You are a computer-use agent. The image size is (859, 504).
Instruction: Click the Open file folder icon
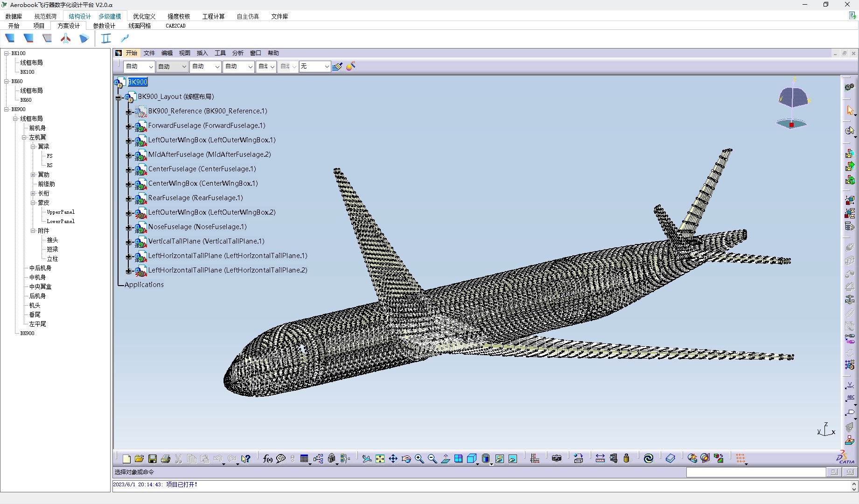coord(139,459)
